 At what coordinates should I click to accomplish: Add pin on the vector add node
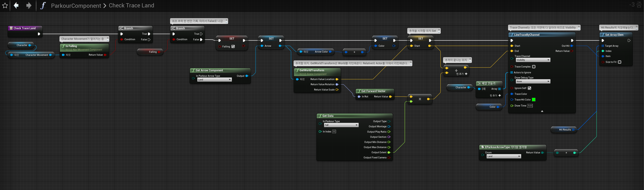tap(462, 74)
